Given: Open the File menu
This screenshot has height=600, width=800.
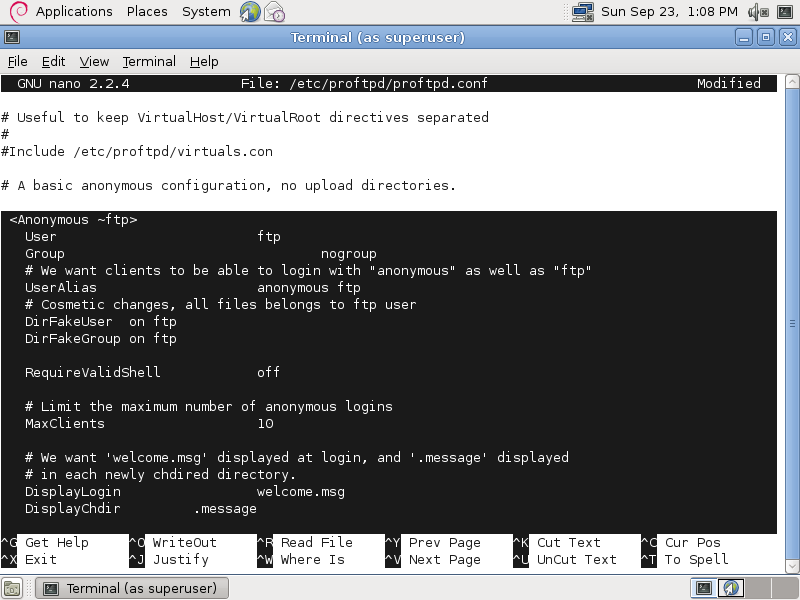Looking at the screenshot, I should point(18,62).
